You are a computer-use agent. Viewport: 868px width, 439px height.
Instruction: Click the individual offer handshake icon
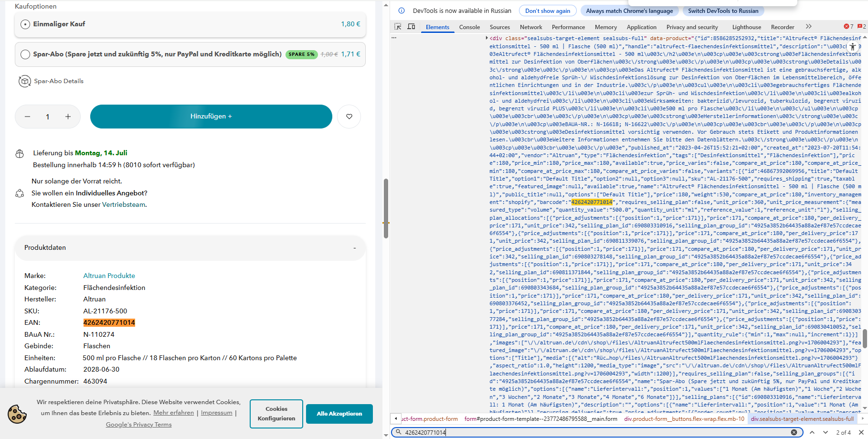coord(20,193)
